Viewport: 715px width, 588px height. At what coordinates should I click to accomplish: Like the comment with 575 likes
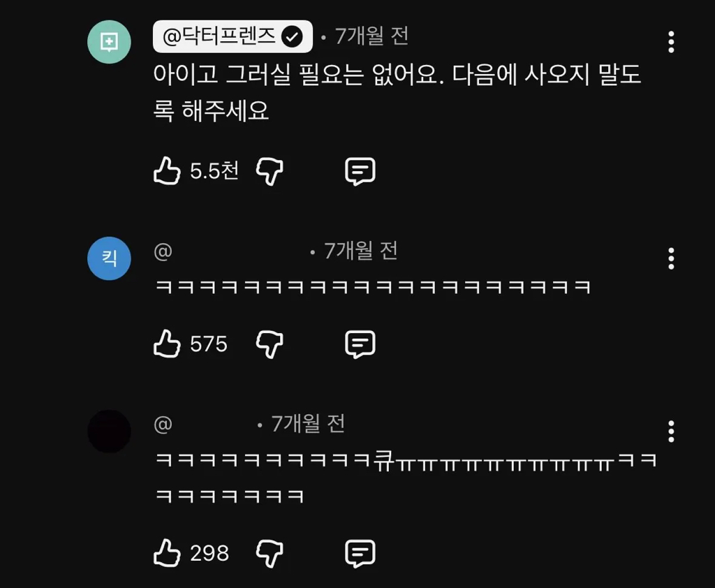(168, 344)
